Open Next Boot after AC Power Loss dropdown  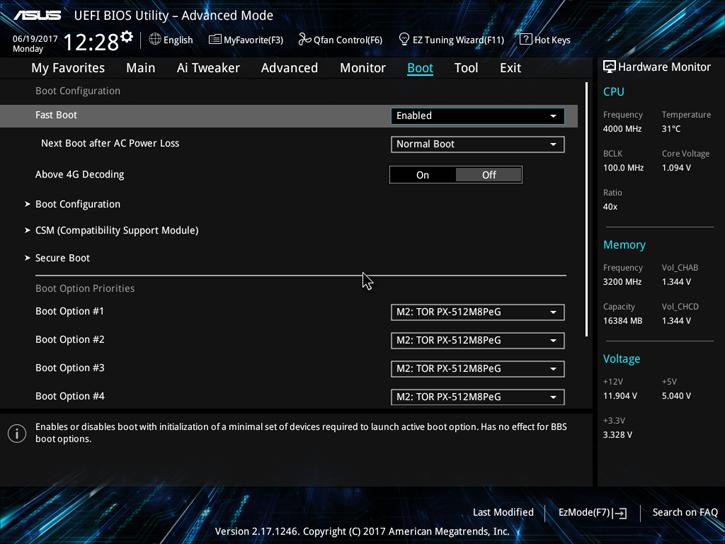pos(477,144)
